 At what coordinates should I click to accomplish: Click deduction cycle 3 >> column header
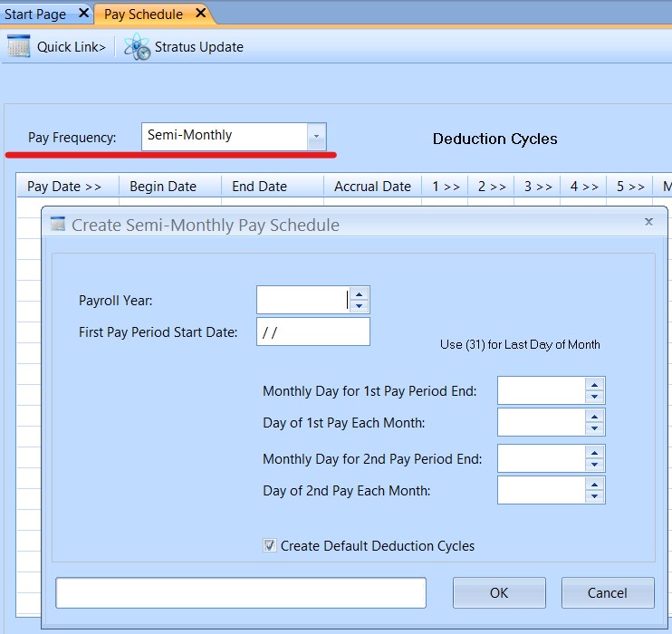[538, 187]
